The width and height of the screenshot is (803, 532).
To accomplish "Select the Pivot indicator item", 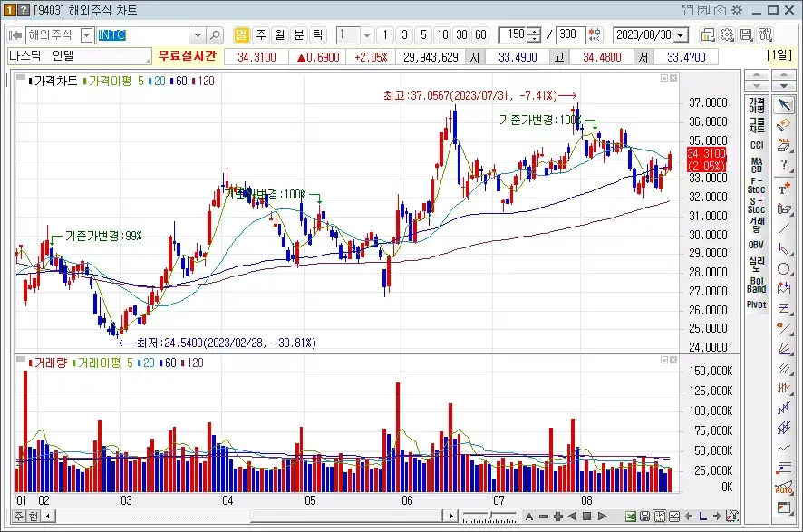I will click(757, 305).
